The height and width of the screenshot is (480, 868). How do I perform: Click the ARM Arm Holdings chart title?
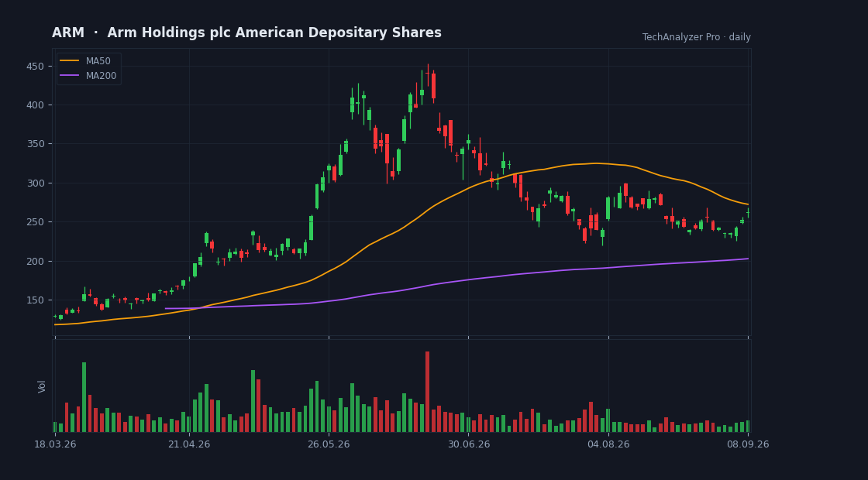(x=247, y=33)
